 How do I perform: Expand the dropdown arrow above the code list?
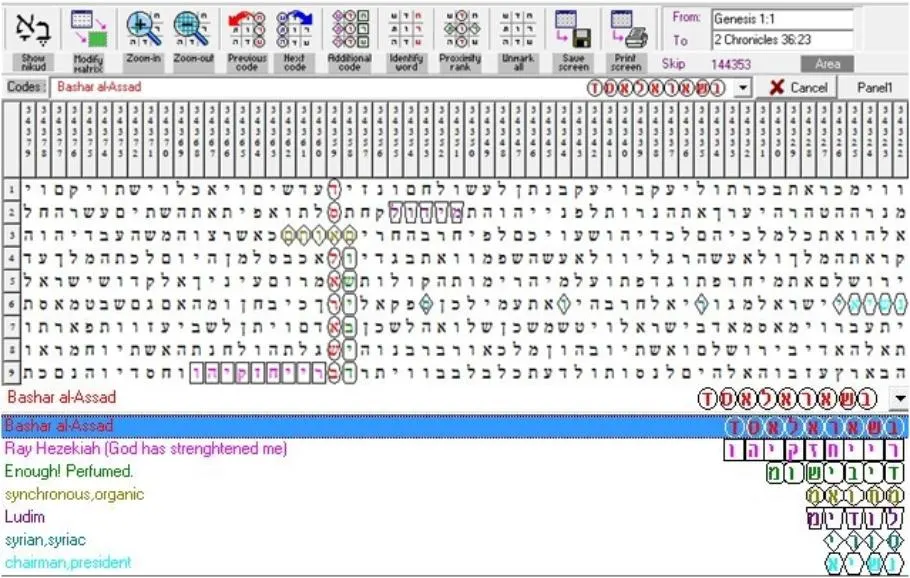coord(900,399)
